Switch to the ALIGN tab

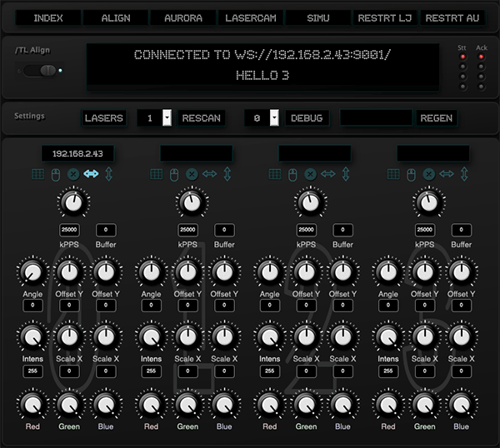click(116, 17)
